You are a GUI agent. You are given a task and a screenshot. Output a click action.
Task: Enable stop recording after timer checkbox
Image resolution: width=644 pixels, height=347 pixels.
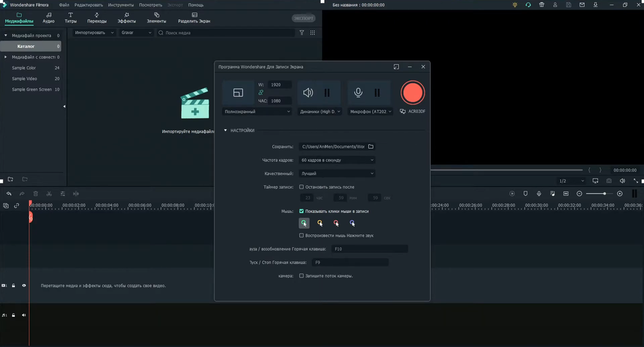[301, 187]
